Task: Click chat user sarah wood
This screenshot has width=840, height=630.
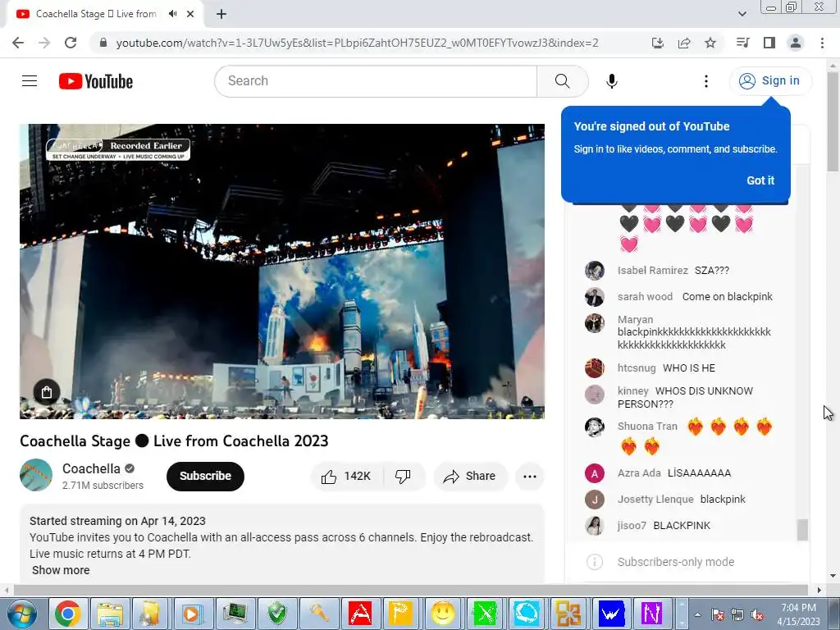Action: 645,297
